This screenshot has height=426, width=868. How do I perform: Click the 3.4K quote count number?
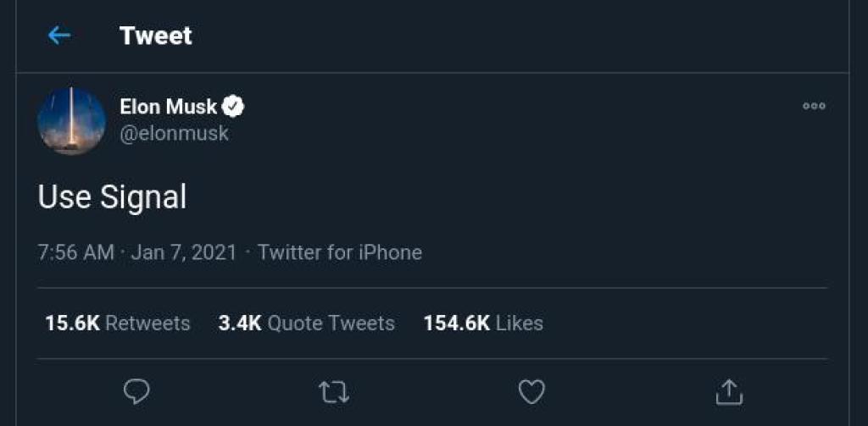240,323
